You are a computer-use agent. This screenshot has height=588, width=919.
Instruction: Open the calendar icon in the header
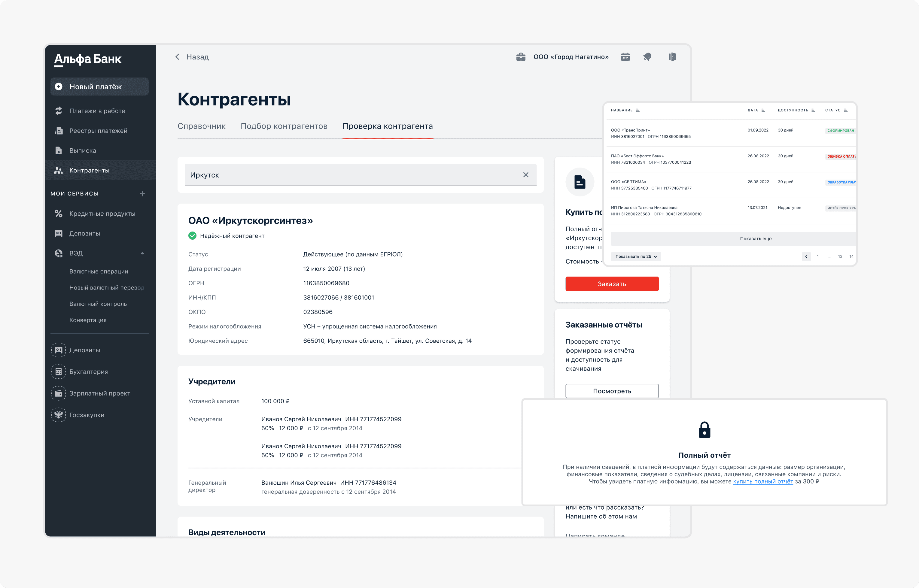[625, 57]
